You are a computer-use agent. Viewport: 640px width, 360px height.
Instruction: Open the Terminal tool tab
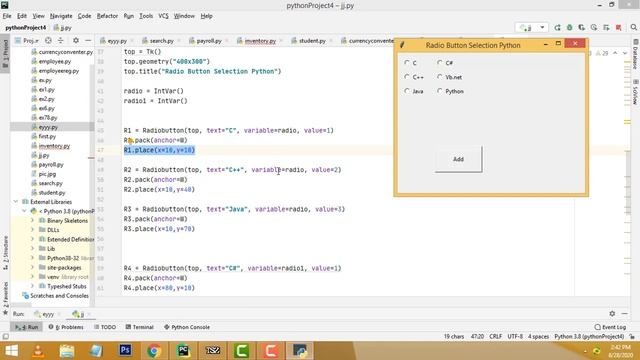click(140, 327)
